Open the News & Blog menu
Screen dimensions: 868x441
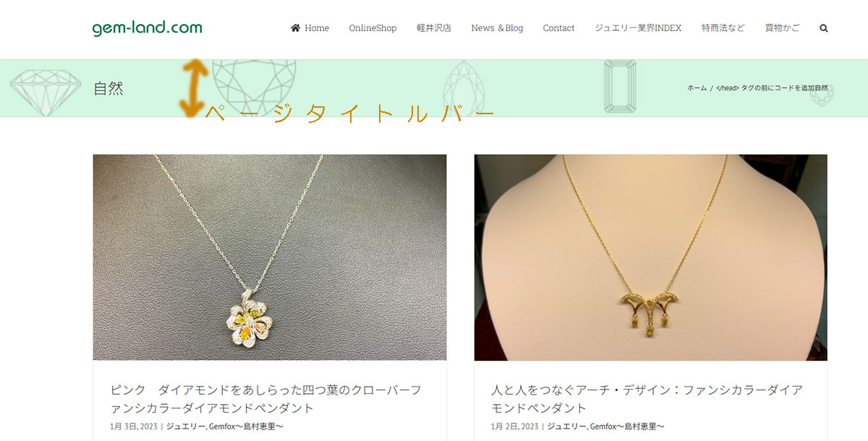(497, 28)
